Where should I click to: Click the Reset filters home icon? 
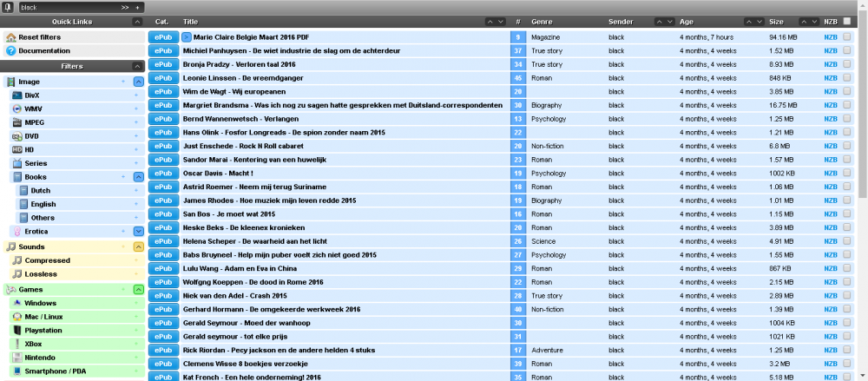[x=11, y=37]
